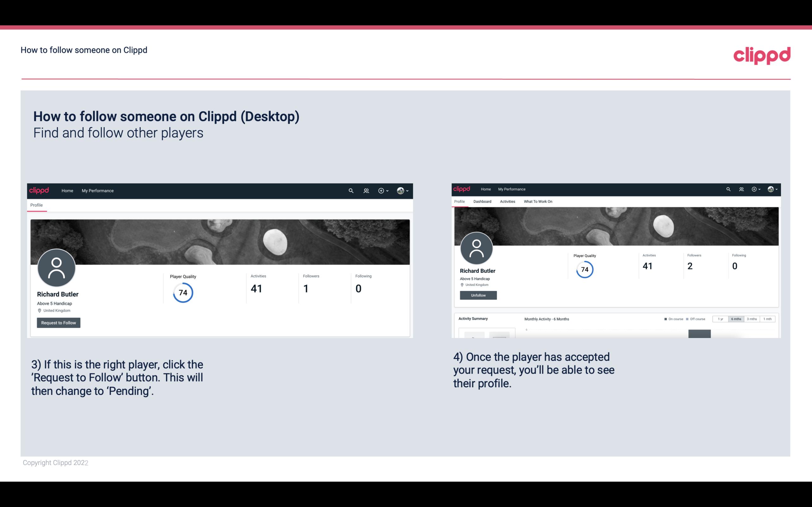Image resolution: width=812 pixels, height=507 pixels.
Task: Click 'Request to Follow' button on profile
Action: click(x=58, y=323)
